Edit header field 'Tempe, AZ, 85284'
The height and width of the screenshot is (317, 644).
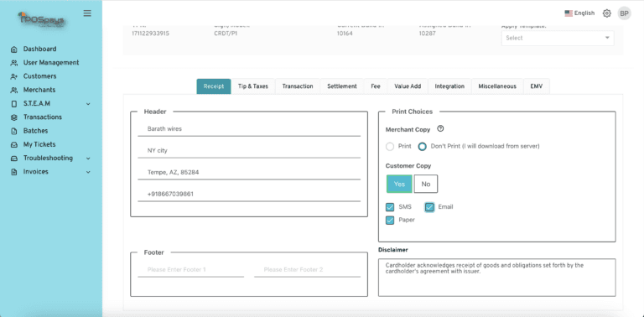tap(249, 173)
